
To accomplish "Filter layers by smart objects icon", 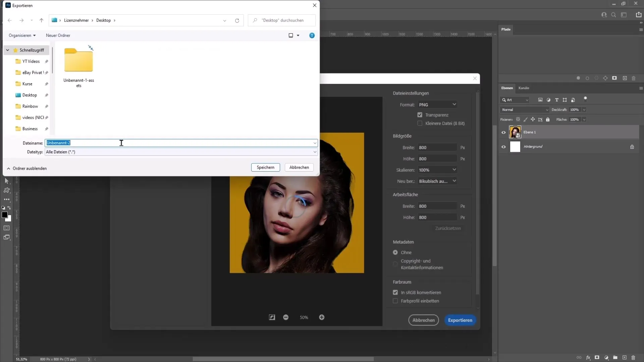I will pos(573,100).
